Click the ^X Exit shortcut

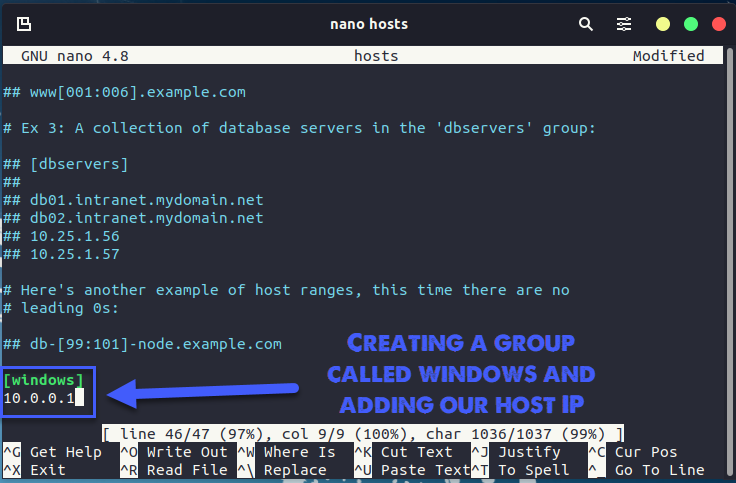[x=38, y=470]
